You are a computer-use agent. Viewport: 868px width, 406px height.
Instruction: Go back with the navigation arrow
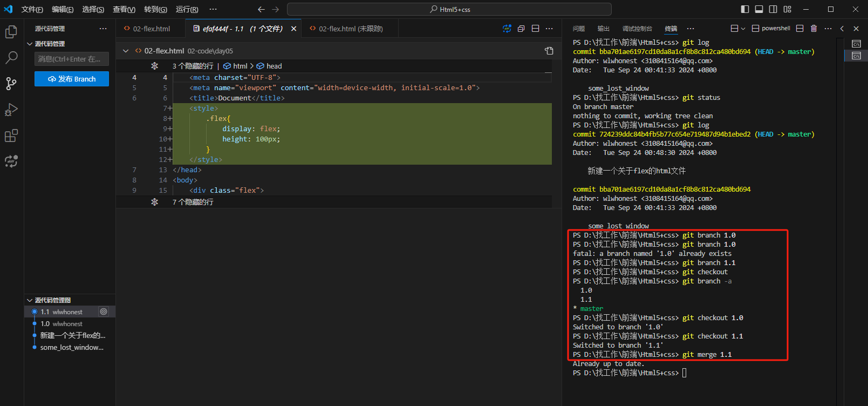(x=261, y=9)
